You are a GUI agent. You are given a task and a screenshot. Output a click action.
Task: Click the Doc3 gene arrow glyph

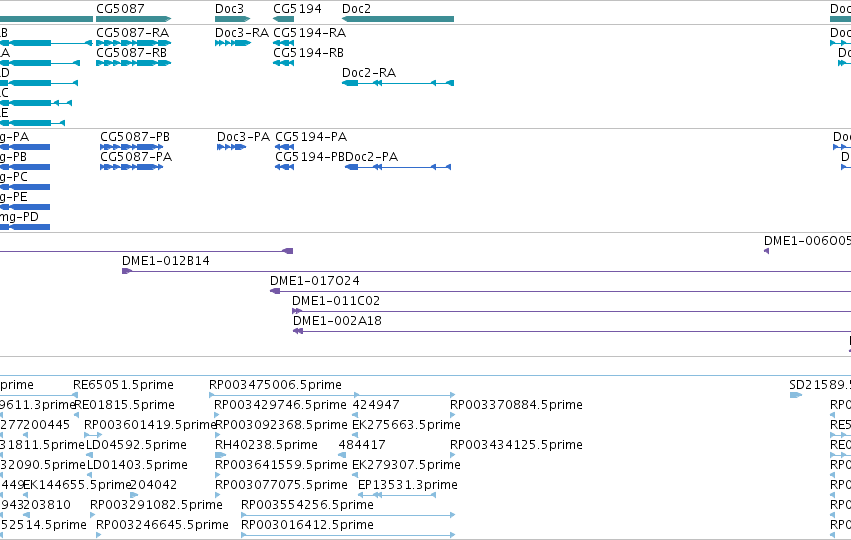[x=232, y=19]
